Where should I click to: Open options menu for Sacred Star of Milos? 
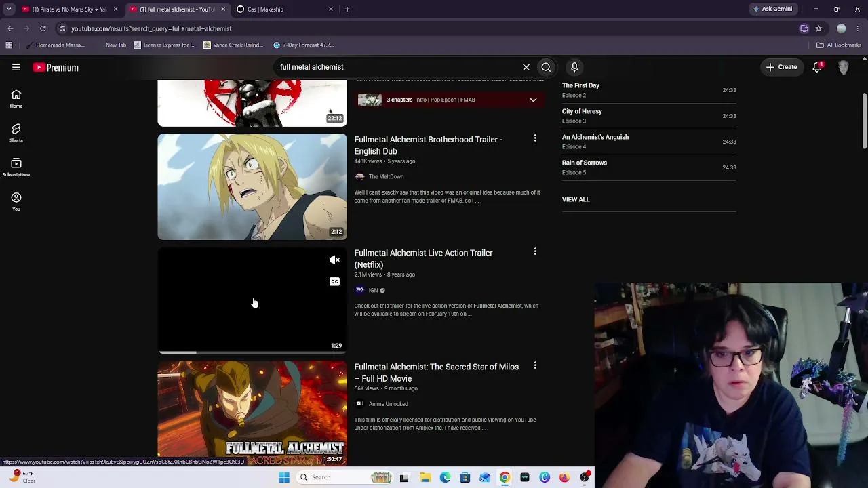tap(535, 366)
